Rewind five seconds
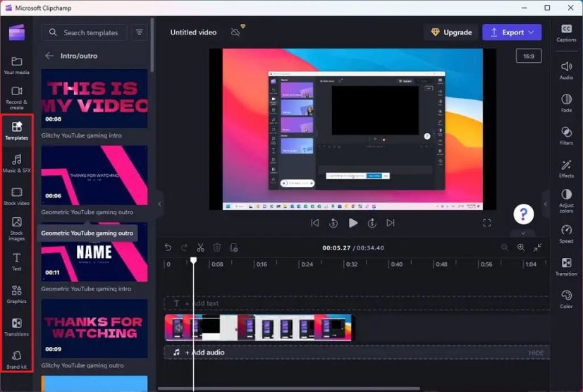The image size is (583, 392). click(x=333, y=223)
